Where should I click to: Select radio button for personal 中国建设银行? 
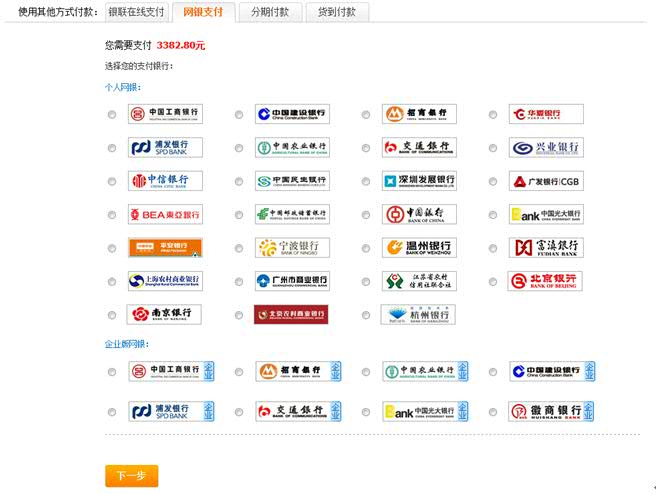pos(239,114)
